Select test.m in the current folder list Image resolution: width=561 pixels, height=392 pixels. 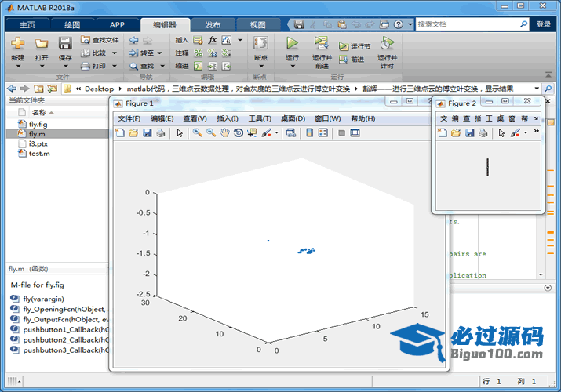[39, 154]
